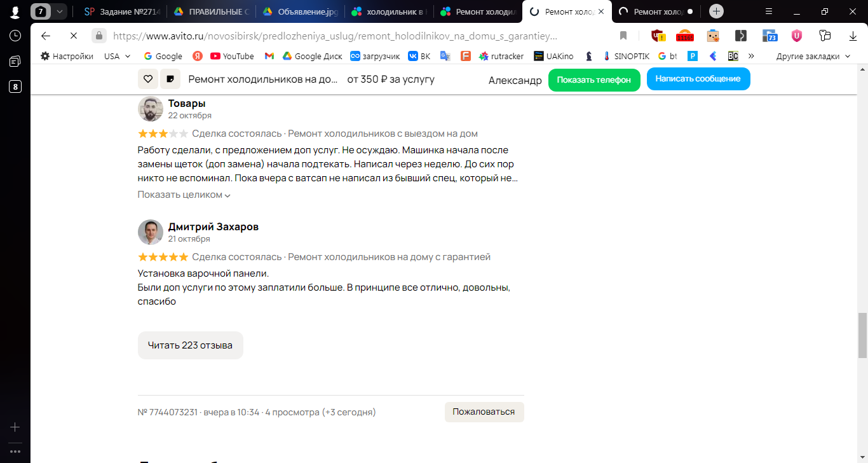Viewport: 868px width, 463px height.
Task: Open the sidebar tab counter showing 8
Action: click(15, 86)
